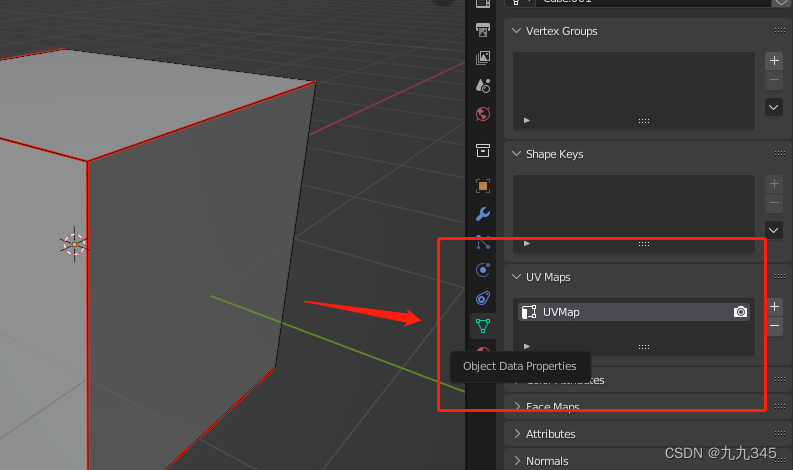The width and height of the screenshot is (793, 470).
Task: Collapse the Shape Keys panel
Action: [516, 154]
